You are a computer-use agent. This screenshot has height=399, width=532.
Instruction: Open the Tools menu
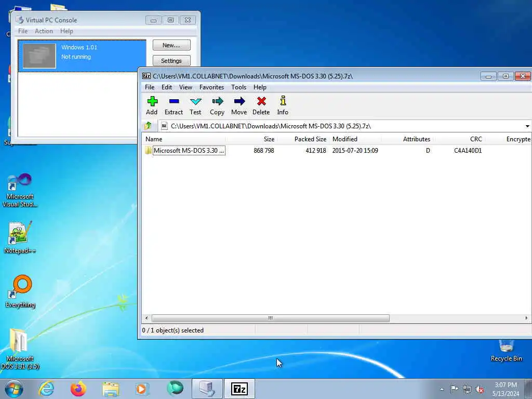pos(239,87)
